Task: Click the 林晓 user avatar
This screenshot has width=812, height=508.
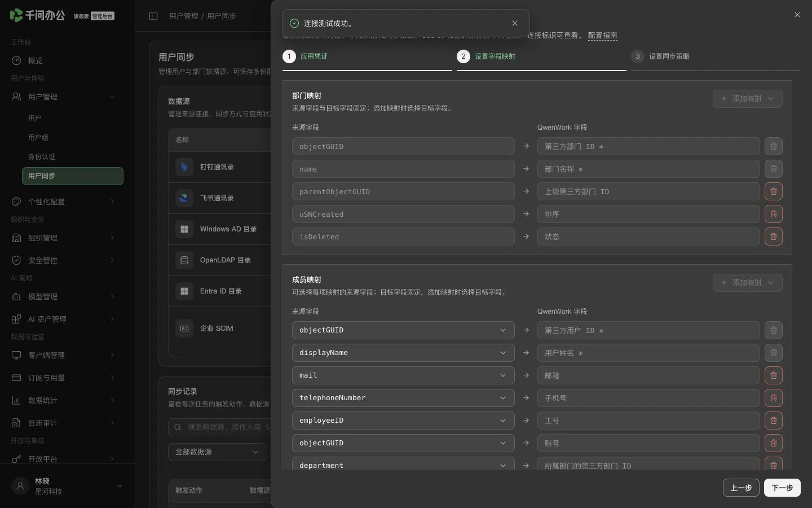Action: pos(20,486)
